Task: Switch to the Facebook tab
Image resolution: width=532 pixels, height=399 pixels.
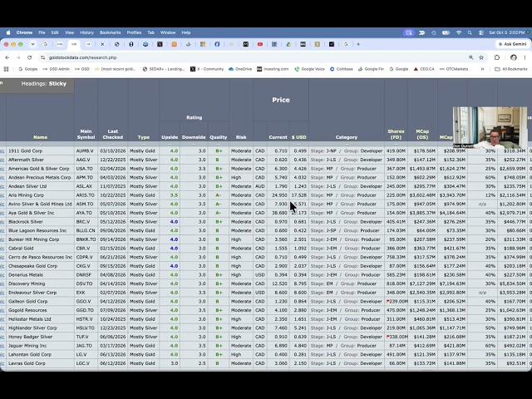Action: tap(217, 44)
